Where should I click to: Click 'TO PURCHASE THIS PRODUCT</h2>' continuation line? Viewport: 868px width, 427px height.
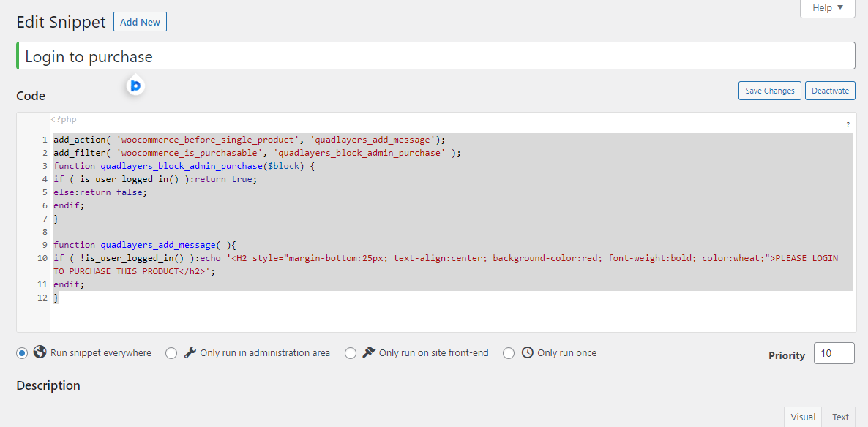click(134, 271)
